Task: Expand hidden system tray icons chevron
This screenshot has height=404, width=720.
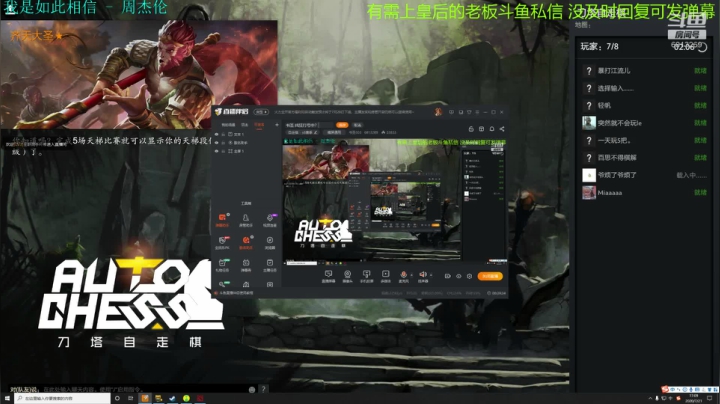Action: click(x=650, y=398)
